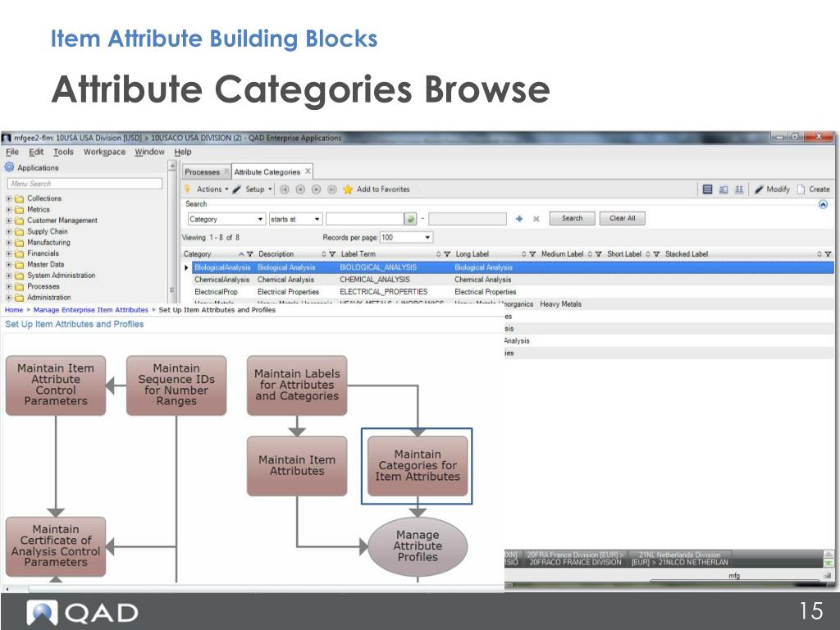Switch to the grid list view icon
This screenshot has height=630, width=840.
707,189
